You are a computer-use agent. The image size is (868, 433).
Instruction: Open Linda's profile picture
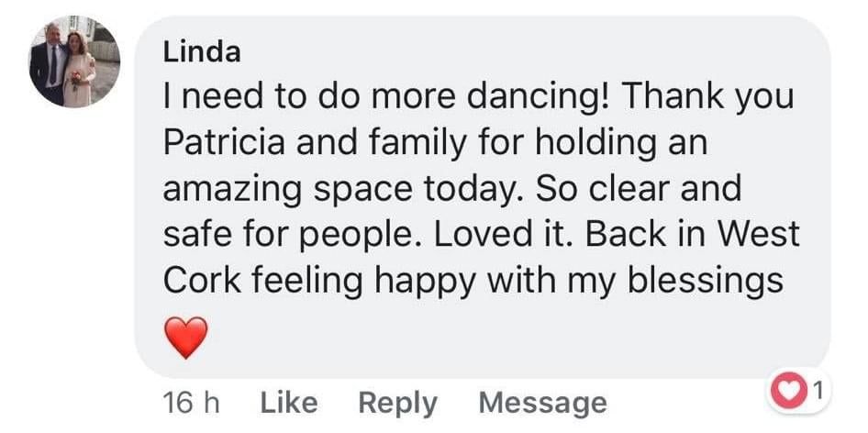[74, 61]
